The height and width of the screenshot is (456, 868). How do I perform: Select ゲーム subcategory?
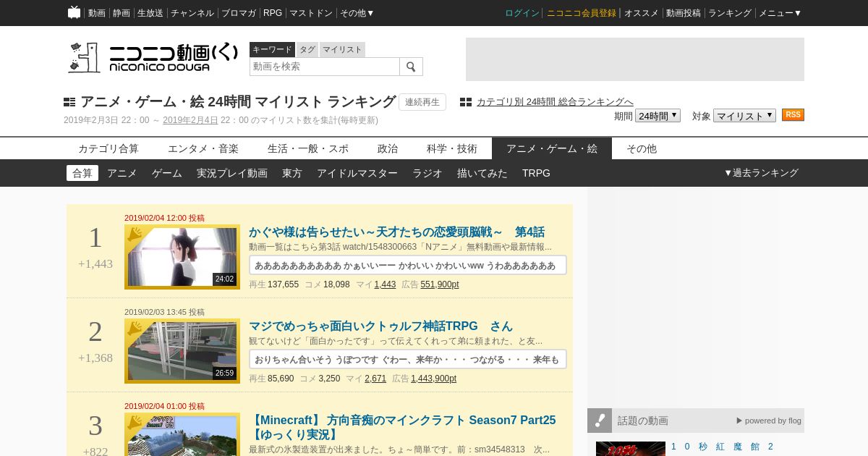tap(167, 173)
